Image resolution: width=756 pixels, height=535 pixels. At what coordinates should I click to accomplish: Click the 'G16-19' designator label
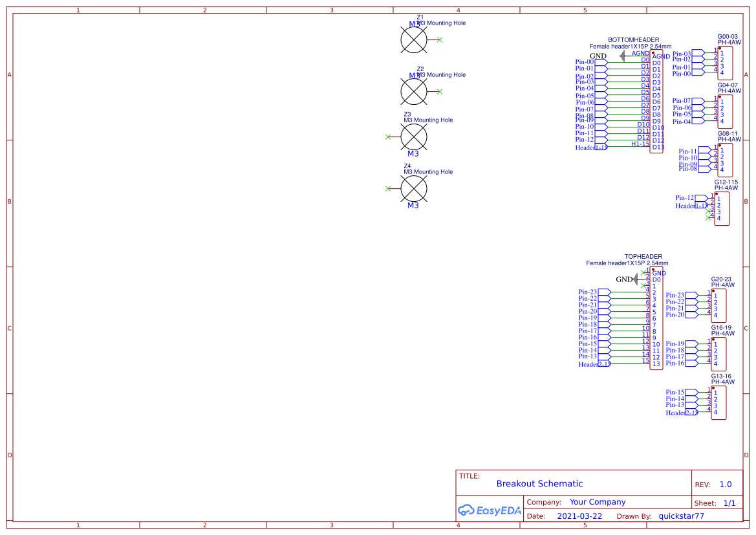(721, 327)
